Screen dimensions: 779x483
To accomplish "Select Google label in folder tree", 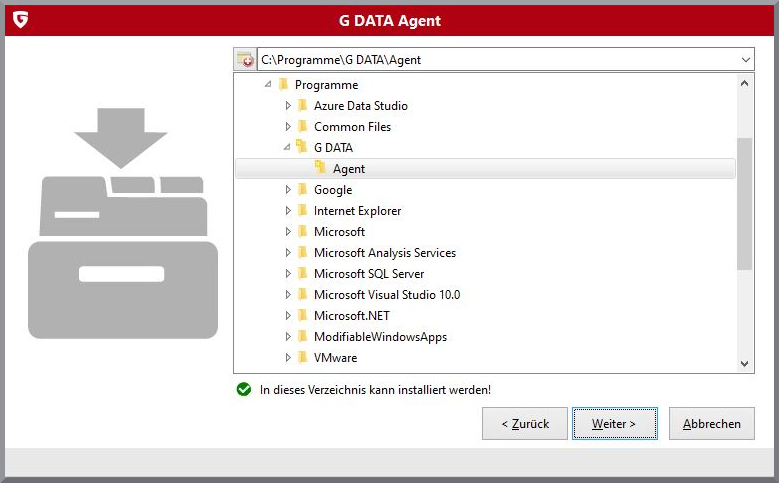I will (333, 190).
